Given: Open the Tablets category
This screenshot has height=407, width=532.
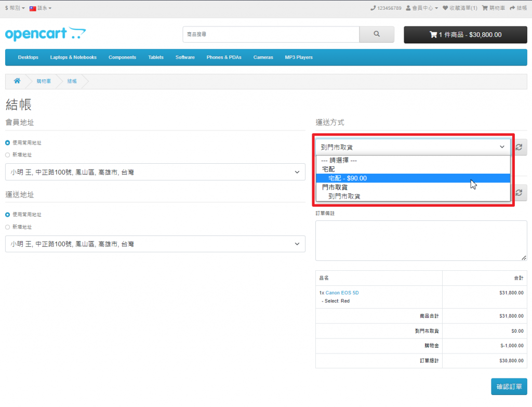Looking at the screenshot, I should (156, 57).
